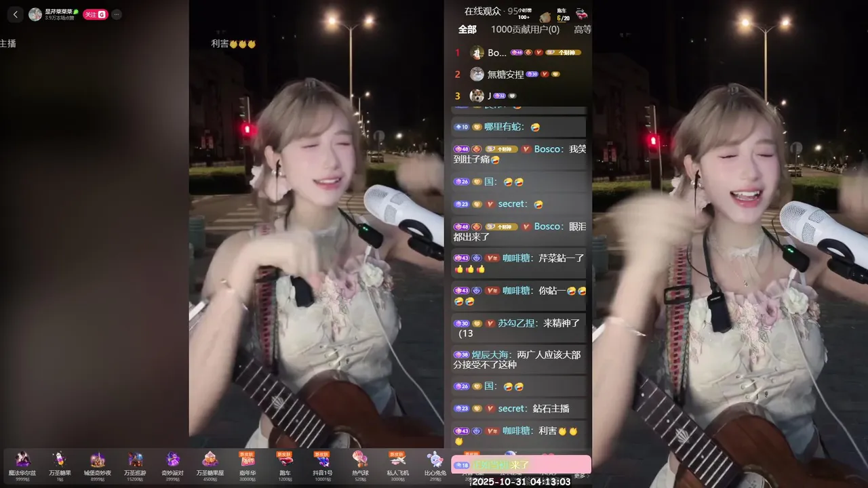Select the 魔法华尔兹 gift

tap(22, 466)
